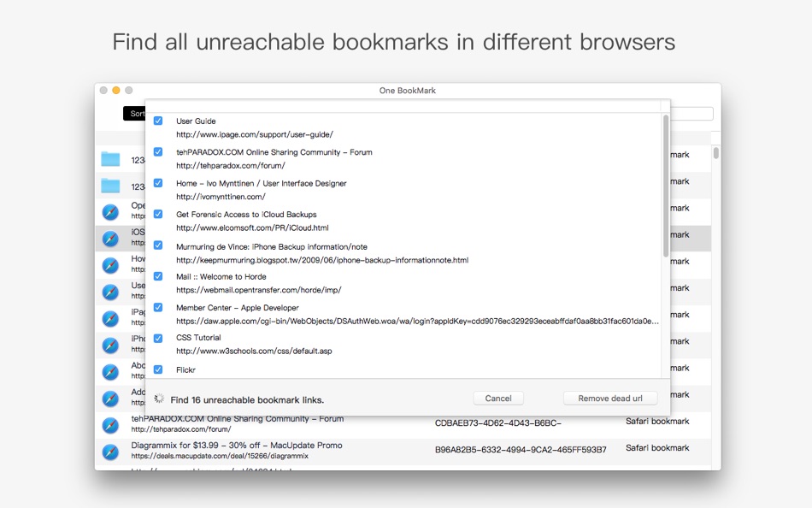Screen dimensions: 812x508
Task: Select the CSS Tutorial title
Action: point(198,338)
